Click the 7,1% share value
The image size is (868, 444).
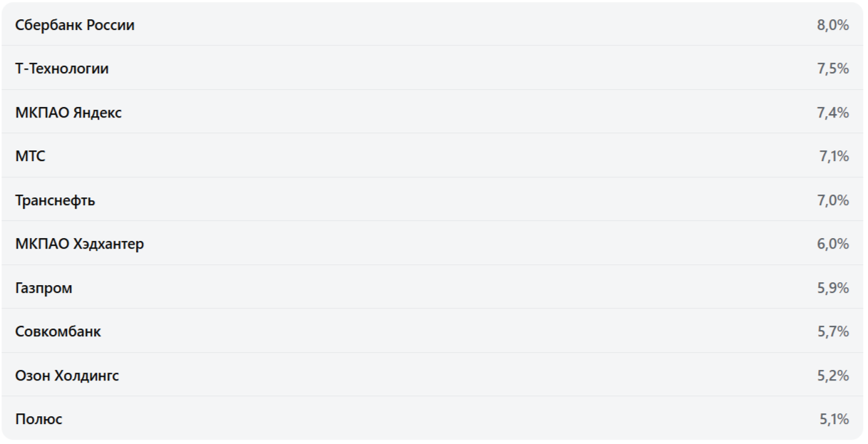[834, 157]
